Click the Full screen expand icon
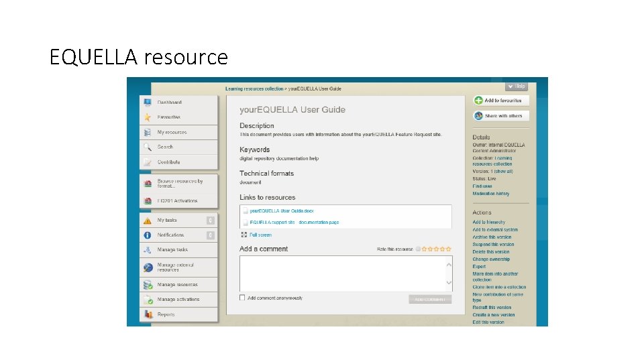Viewport: 644px width, 362px height. coord(244,235)
